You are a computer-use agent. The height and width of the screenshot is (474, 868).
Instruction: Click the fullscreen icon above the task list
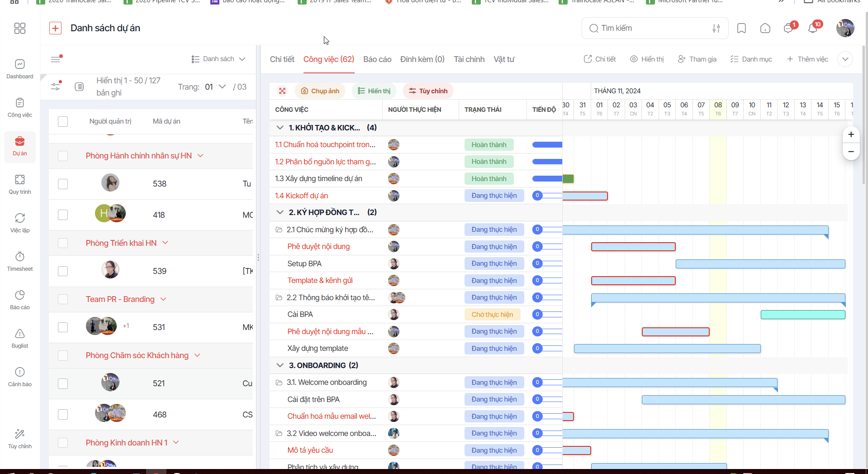point(282,91)
